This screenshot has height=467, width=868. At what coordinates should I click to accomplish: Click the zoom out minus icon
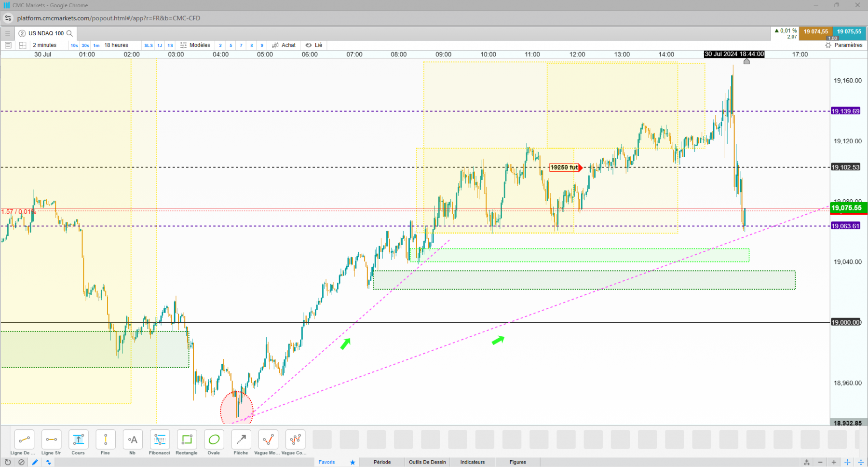tap(820, 462)
